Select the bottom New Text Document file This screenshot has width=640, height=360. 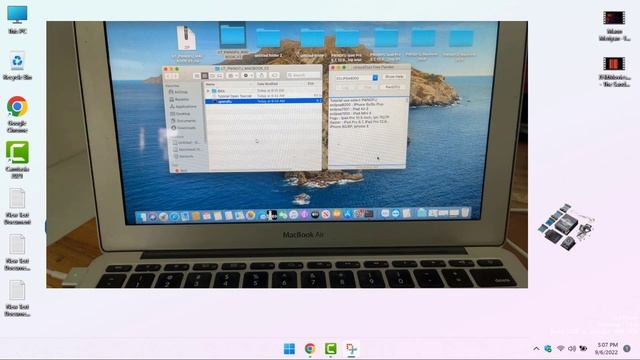pos(17,298)
